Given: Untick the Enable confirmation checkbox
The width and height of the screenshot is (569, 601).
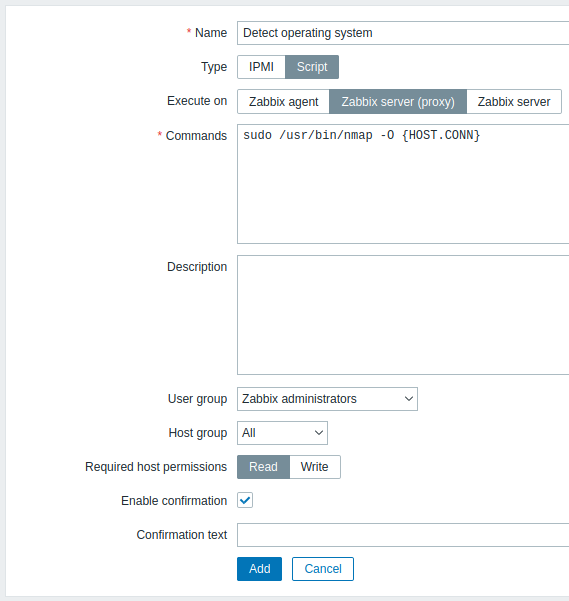Looking at the screenshot, I should [245, 500].
